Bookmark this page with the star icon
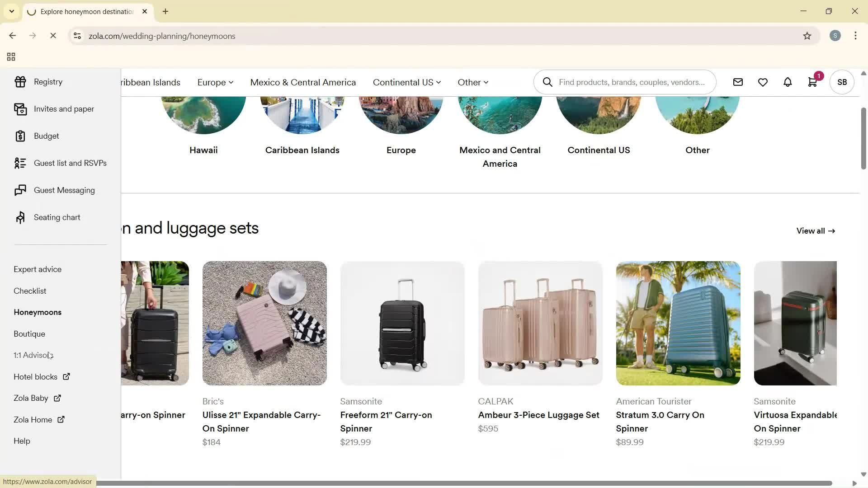This screenshot has height=488, width=868. point(808,36)
